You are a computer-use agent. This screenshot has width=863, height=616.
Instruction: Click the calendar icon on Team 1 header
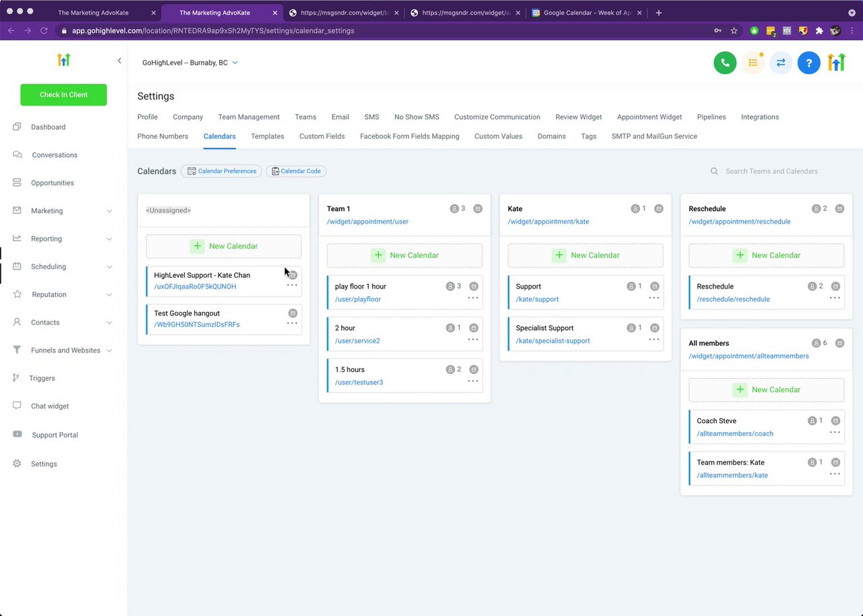477,209
